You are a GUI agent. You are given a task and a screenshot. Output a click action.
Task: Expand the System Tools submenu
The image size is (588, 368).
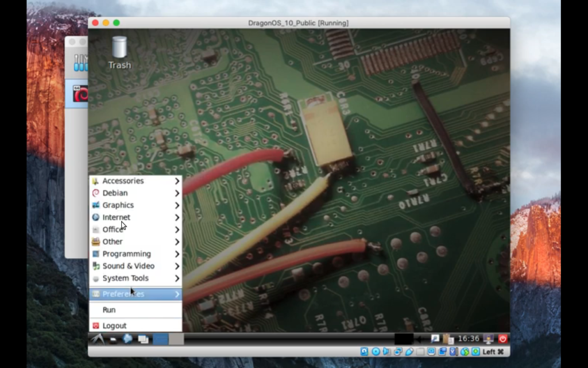pos(136,278)
